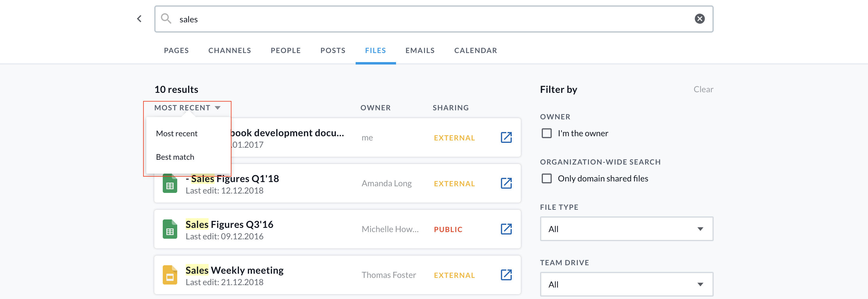Click the spreadsheet icon of Sales Figures Q3'16

(x=170, y=229)
